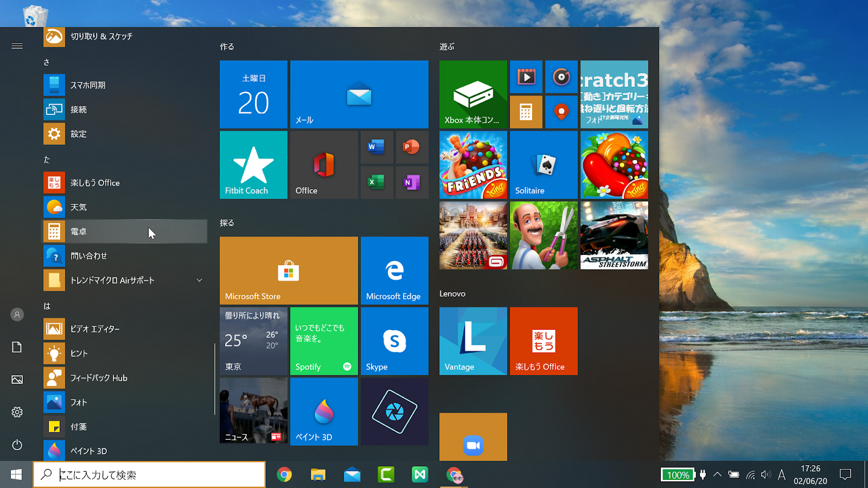The image size is (868, 488).
Task: Open the フォト tile showing Scratch3
Action: pyautogui.click(x=614, y=94)
